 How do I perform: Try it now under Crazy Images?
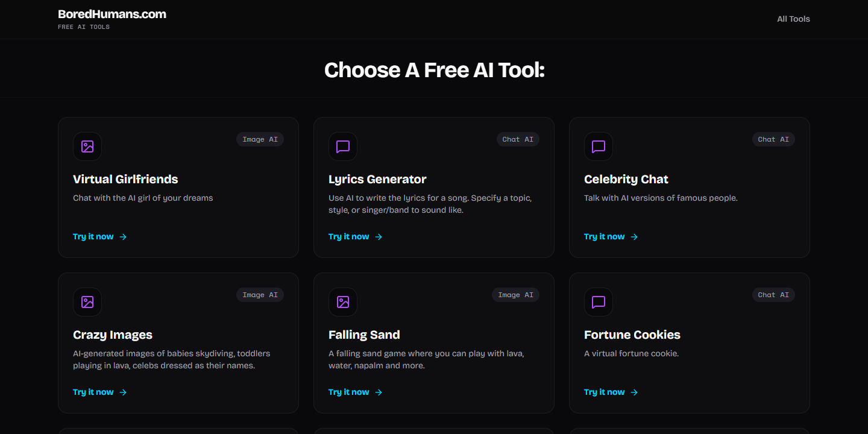coord(93,392)
